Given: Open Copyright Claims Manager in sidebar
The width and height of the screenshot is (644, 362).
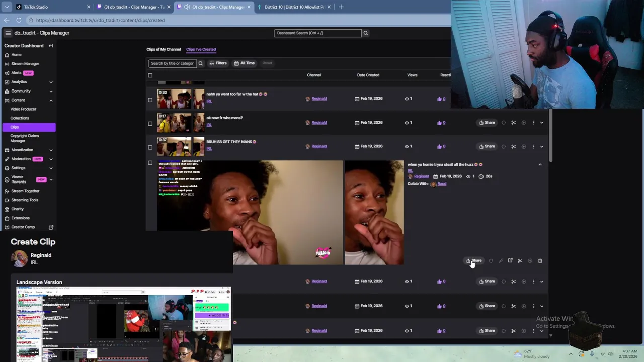Looking at the screenshot, I should [25, 138].
